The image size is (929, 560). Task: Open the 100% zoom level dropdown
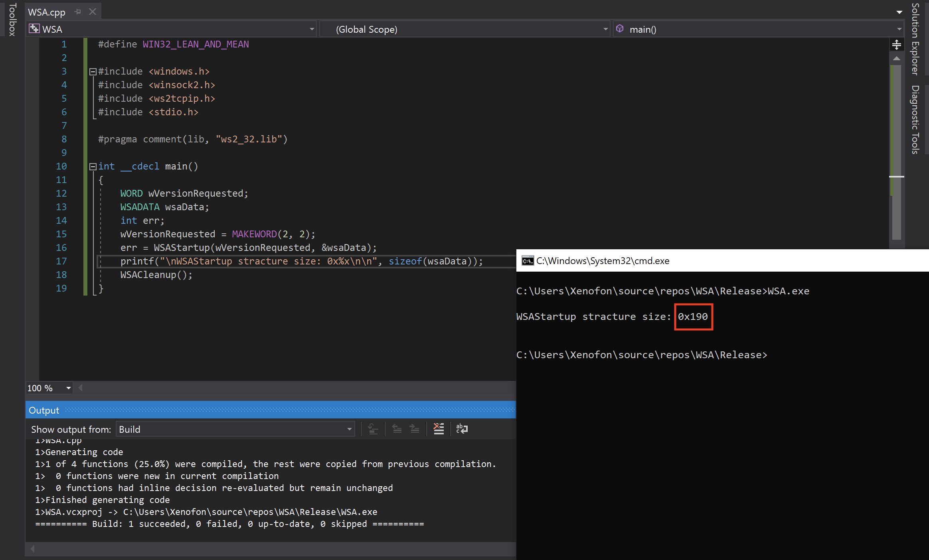pos(68,388)
